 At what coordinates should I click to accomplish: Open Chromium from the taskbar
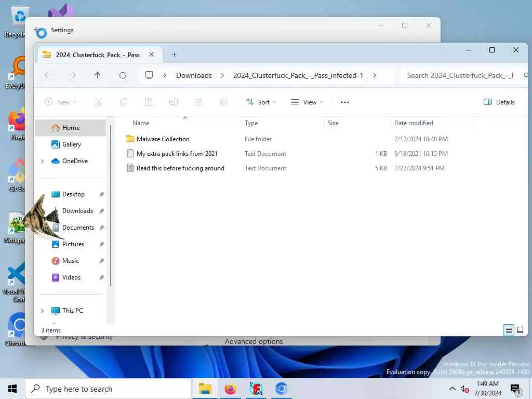click(281, 389)
